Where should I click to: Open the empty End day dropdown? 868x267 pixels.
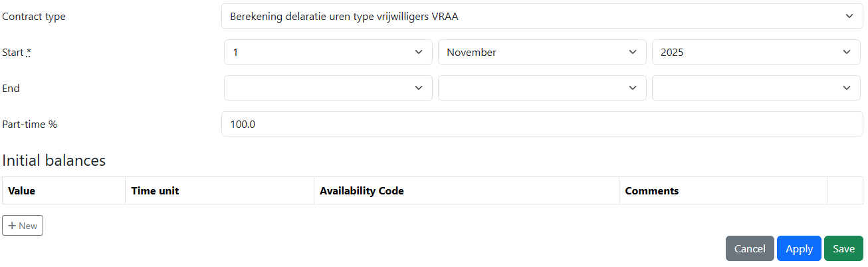tap(328, 88)
